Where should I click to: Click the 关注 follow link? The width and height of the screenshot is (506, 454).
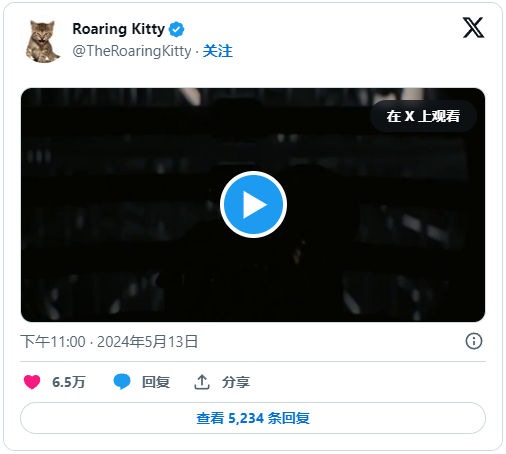[218, 51]
